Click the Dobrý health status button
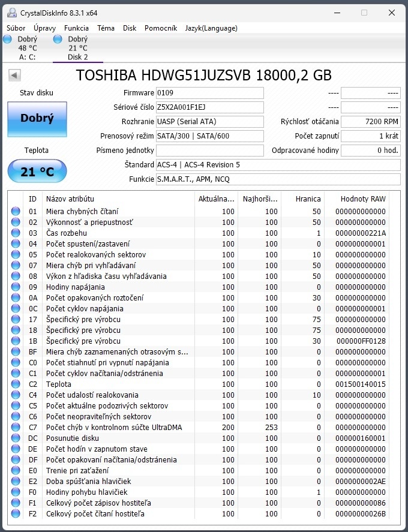Image resolution: width=408 pixels, height=532 pixels. point(37,119)
